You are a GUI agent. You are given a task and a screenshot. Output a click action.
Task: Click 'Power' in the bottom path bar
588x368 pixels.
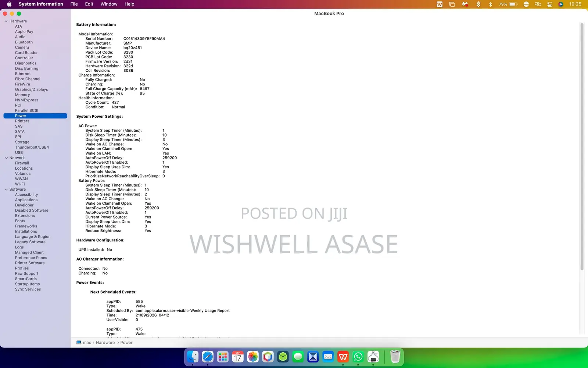click(126, 343)
